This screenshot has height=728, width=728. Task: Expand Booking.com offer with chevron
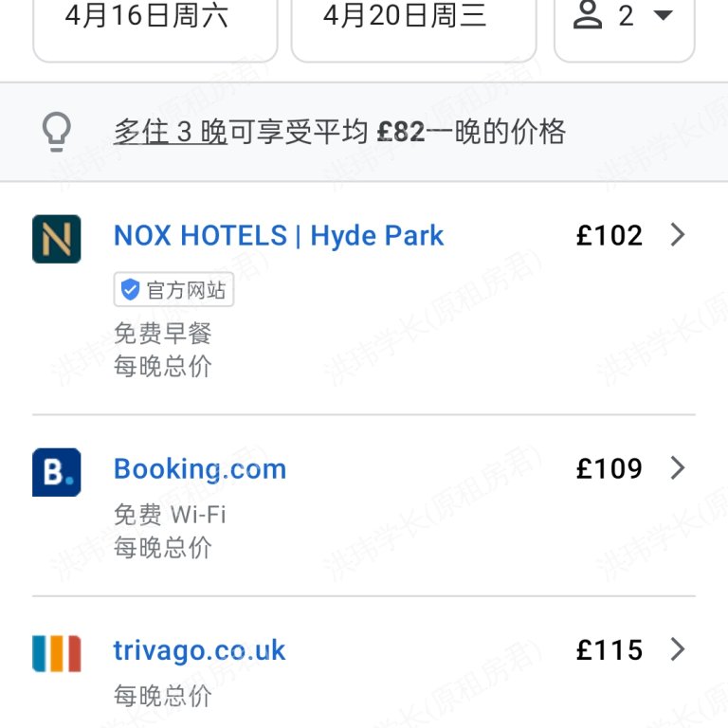coord(677,468)
